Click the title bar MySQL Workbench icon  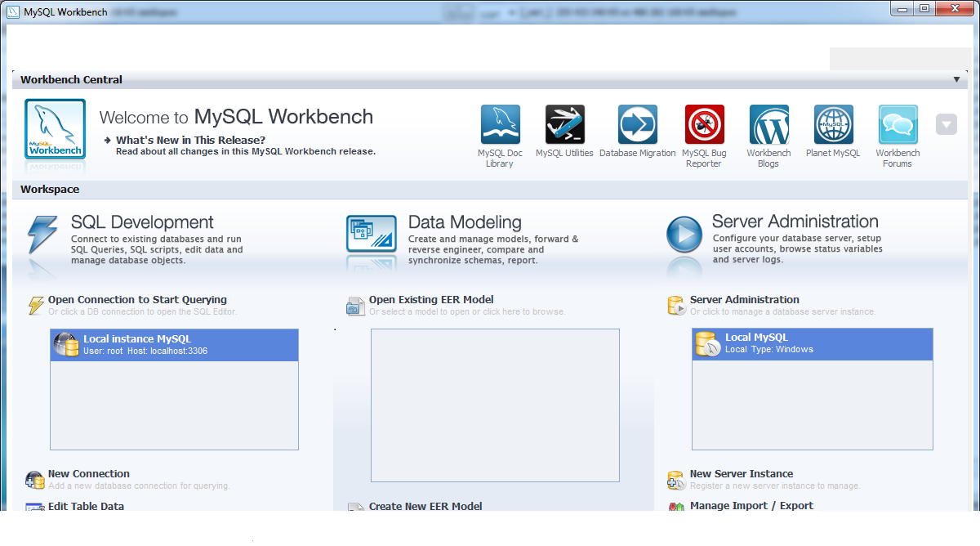coord(13,11)
